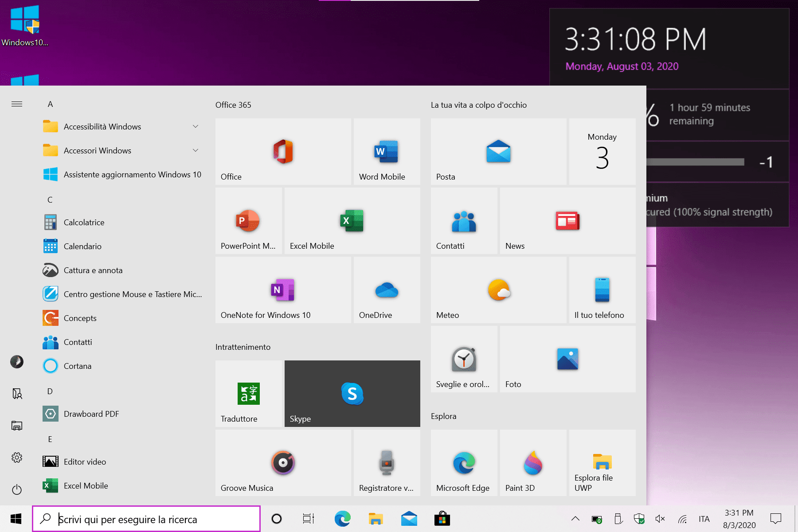The height and width of the screenshot is (532, 798).
Task: Show hidden system tray icons
Action: coord(575,519)
